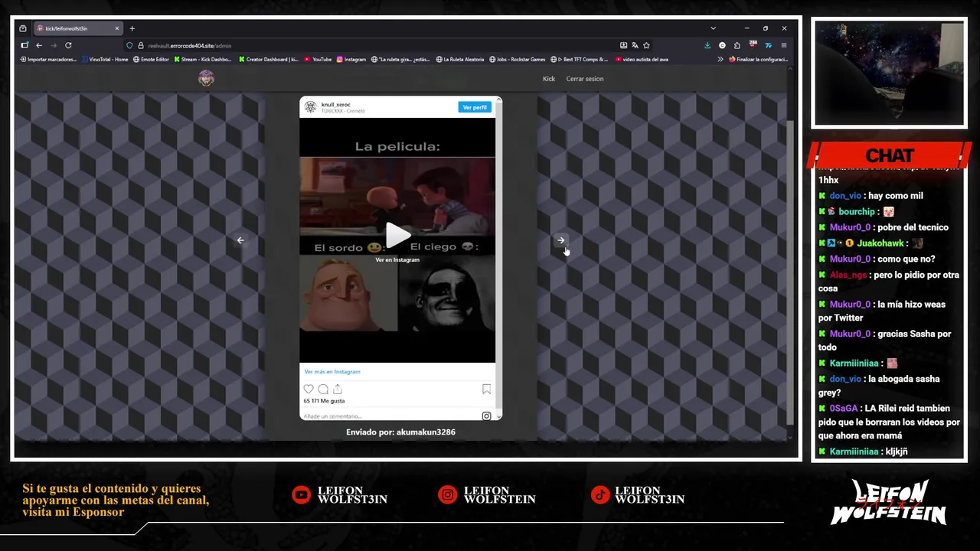Open the Creator Dashboard bookmark

[269, 59]
